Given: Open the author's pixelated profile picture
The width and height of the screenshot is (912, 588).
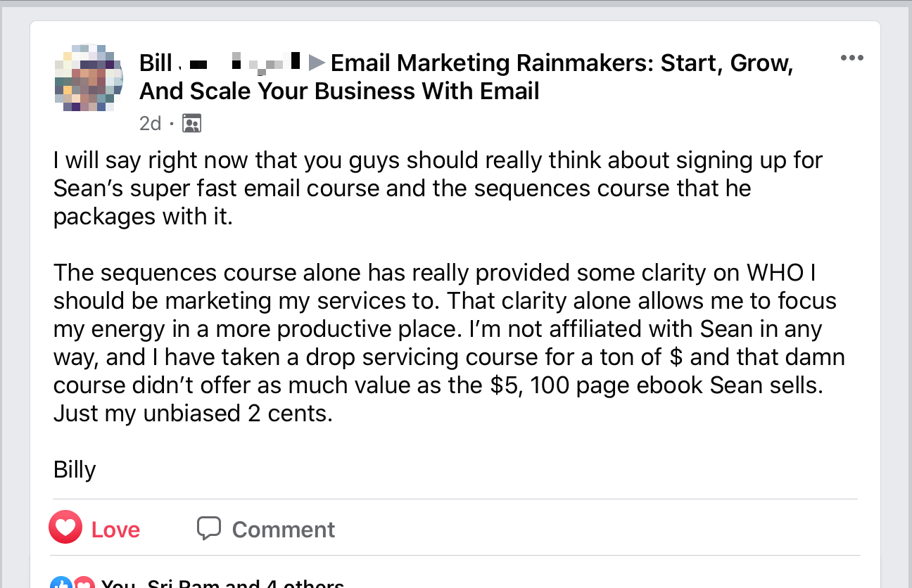Looking at the screenshot, I should coord(89,77).
